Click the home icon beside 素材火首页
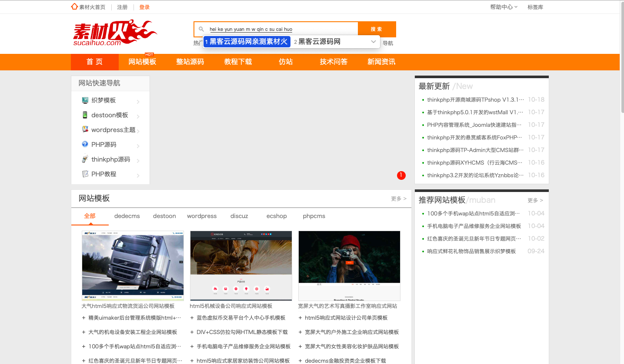The image size is (624, 364). click(x=74, y=7)
